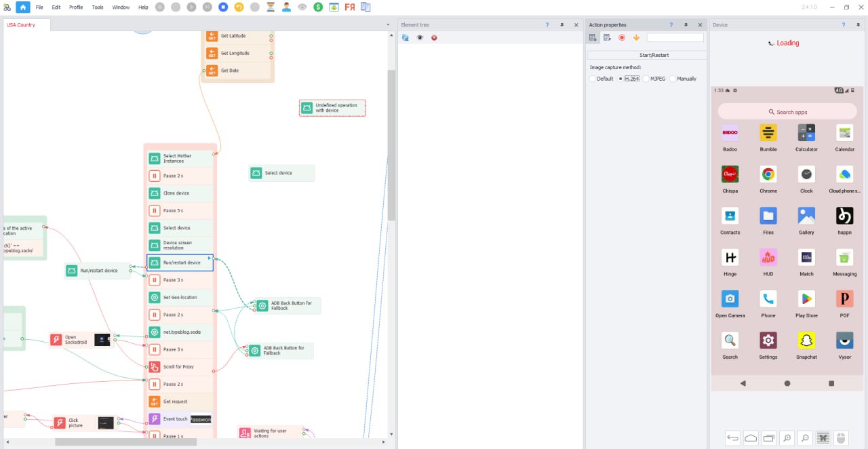Open the Settings app on the device

pyautogui.click(x=768, y=345)
